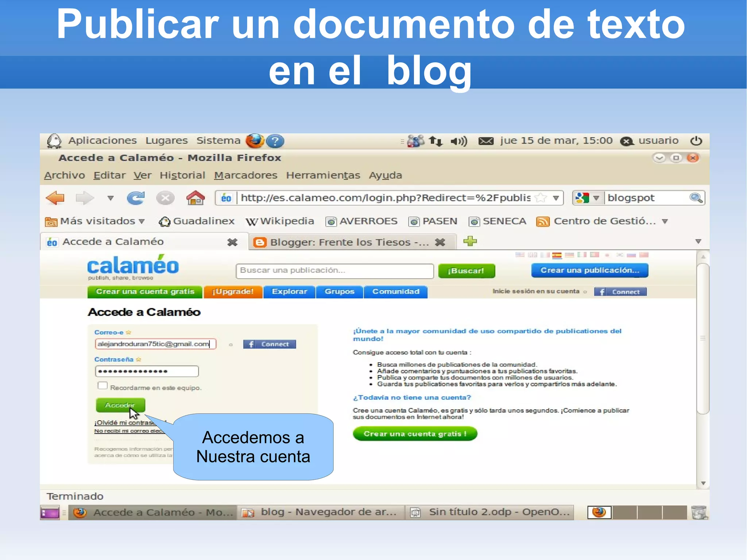Open the Aplicaciones panel menu
747x560 pixels.
(102, 141)
